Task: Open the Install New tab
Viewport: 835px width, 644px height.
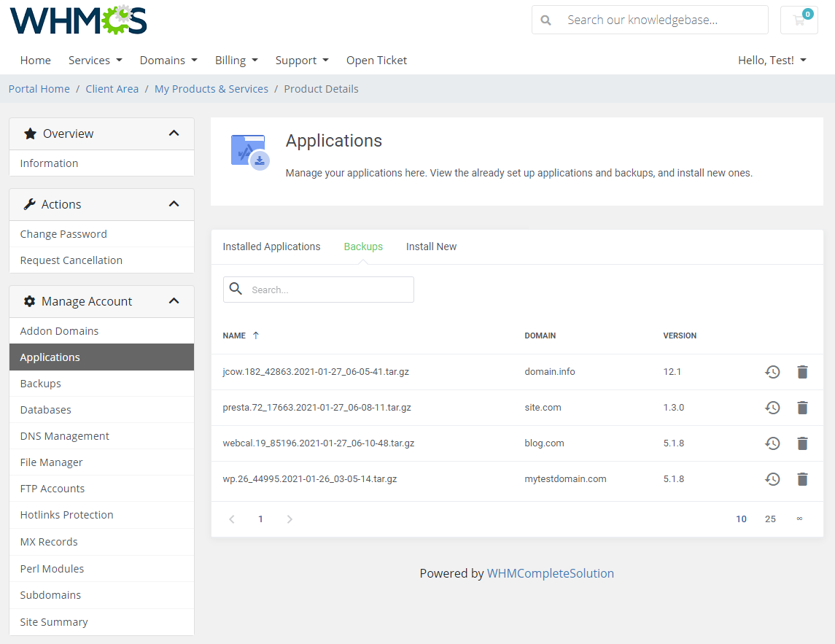Action: [431, 247]
